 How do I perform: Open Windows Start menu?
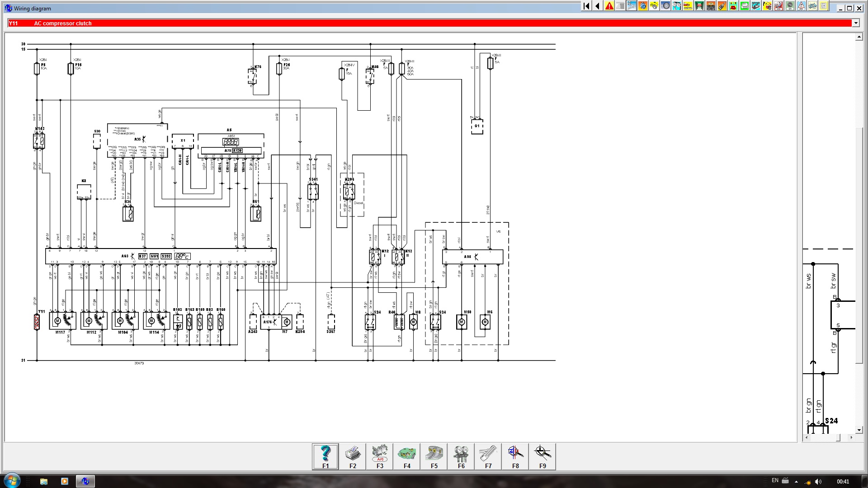point(12,480)
